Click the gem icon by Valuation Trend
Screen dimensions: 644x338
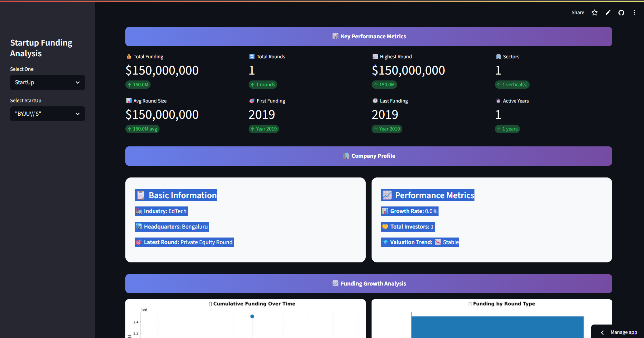(x=385, y=242)
